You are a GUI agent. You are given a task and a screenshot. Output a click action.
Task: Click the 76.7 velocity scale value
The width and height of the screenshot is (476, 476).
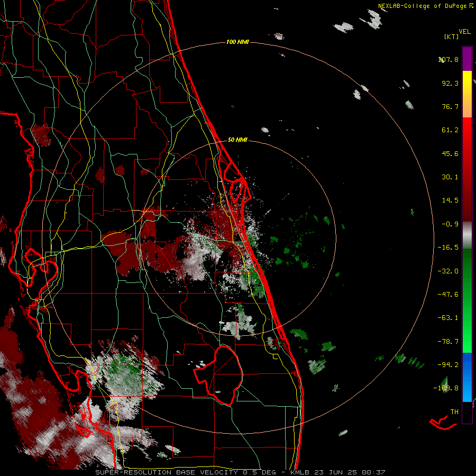coord(450,106)
